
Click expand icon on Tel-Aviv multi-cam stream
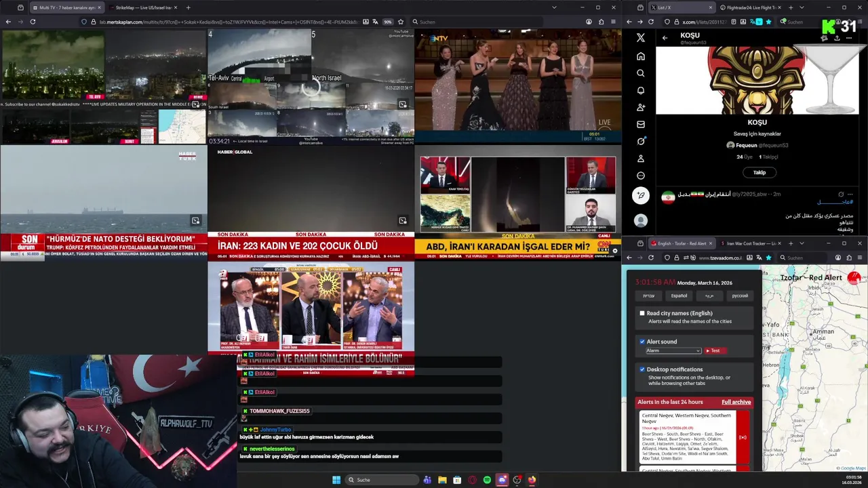tap(403, 104)
